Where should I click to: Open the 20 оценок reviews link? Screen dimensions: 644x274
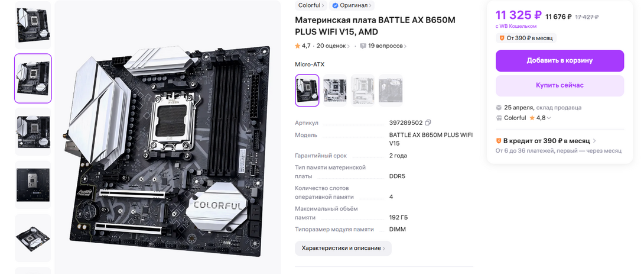333,46
